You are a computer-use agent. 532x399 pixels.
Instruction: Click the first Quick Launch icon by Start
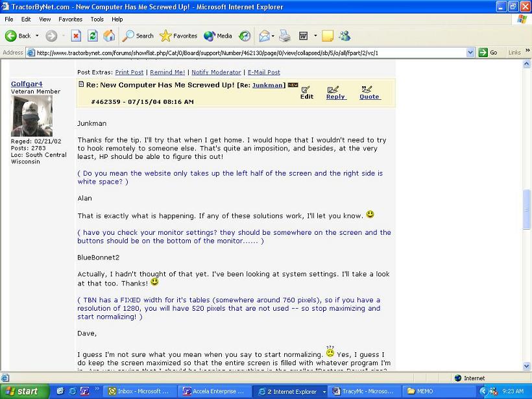click(60, 391)
